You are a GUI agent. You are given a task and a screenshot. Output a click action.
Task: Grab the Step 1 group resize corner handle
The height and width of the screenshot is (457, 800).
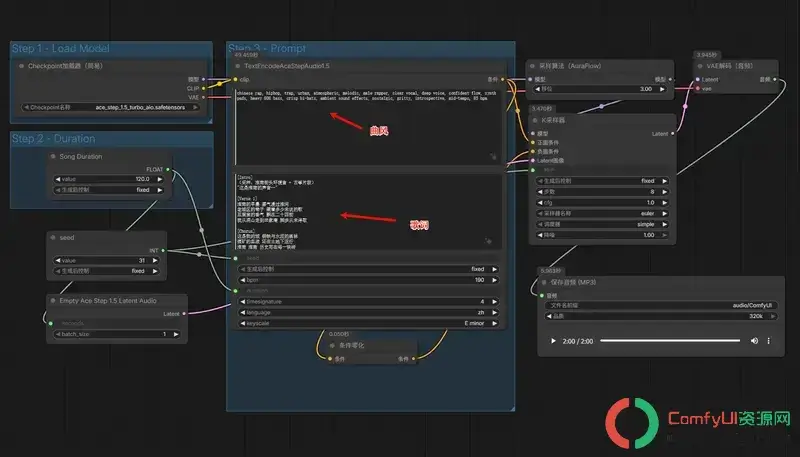click(209, 120)
